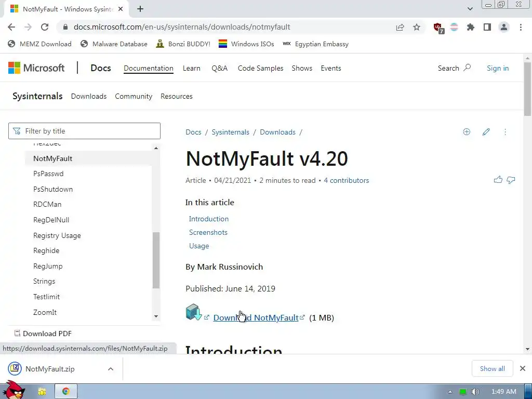Select Registry Usage in the sidebar
Screen dimensions: 532x399
(57, 235)
